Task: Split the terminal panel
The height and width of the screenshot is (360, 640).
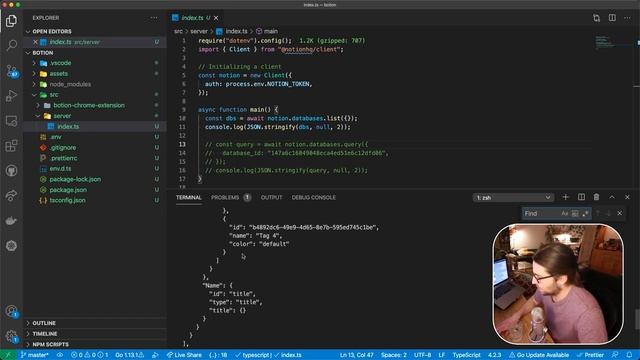Action: pyautogui.click(x=581, y=197)
